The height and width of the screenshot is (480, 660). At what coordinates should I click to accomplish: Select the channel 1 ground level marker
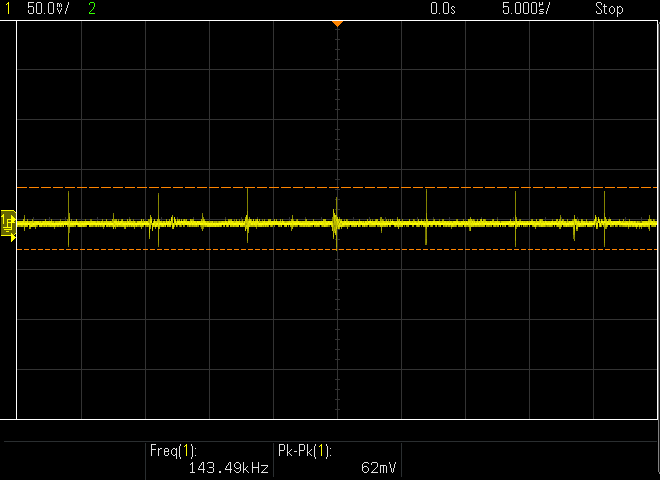click(8, 224)
